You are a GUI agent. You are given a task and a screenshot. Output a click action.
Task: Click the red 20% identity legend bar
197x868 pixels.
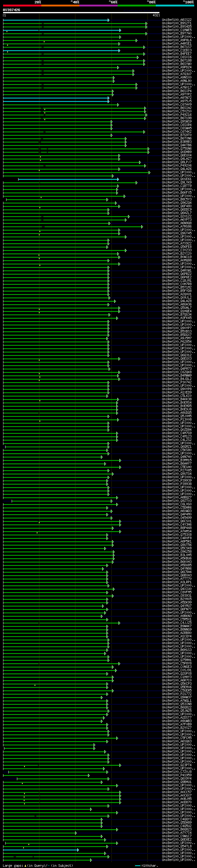(x=22, y=6)
